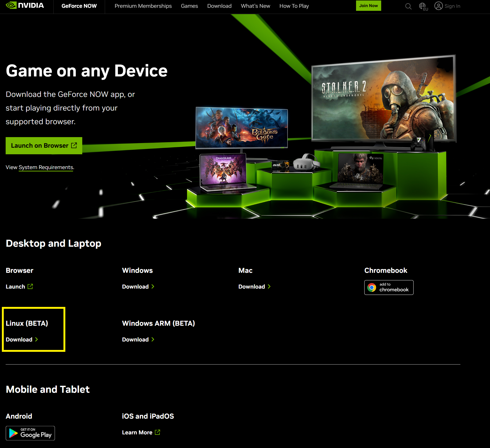Click the Mac Download chevron arrow
Image resolution: width=490 pixels, height=448 pixels.
click(269, 286)
